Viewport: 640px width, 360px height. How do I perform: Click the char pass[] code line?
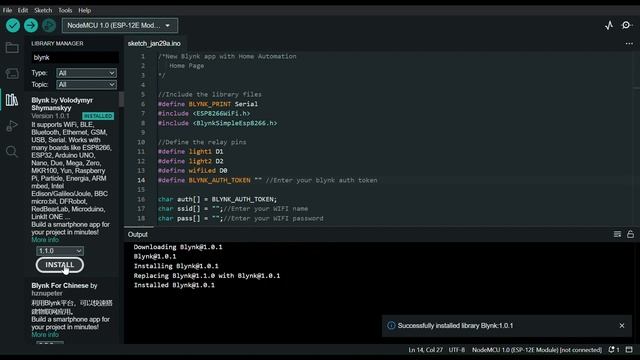[240, 218]
